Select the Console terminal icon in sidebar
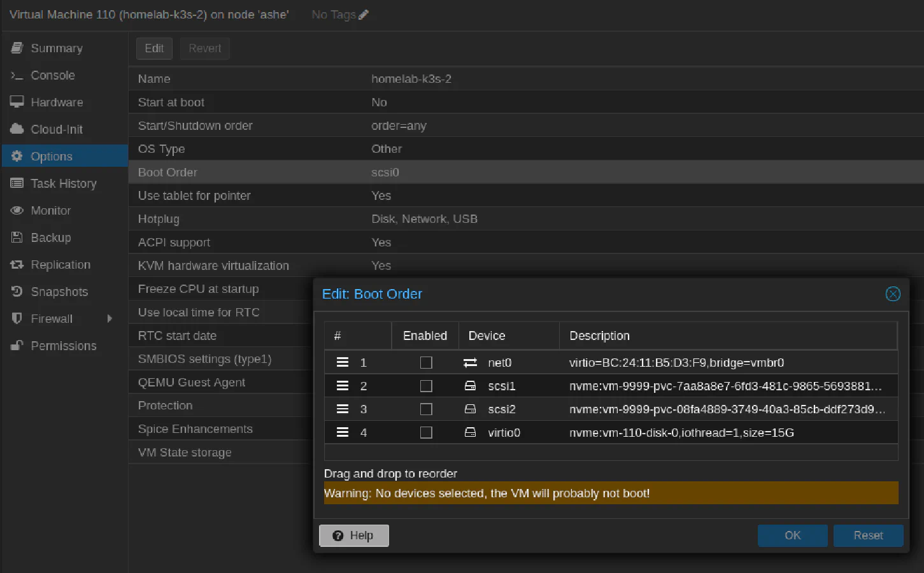The image size is (924, 573). click(17, 75)
